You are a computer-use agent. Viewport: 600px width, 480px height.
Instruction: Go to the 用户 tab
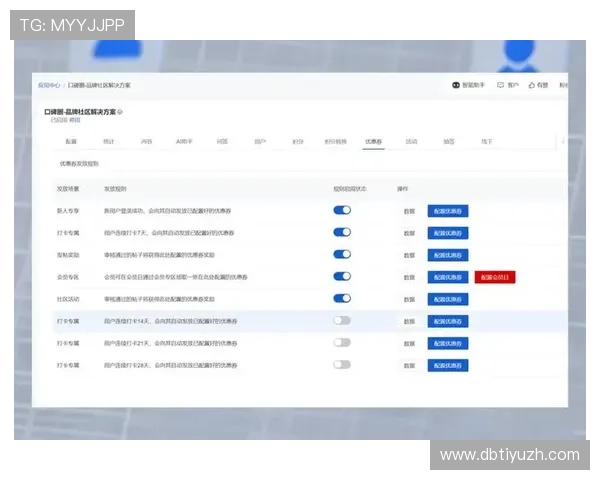click(260, 142)
